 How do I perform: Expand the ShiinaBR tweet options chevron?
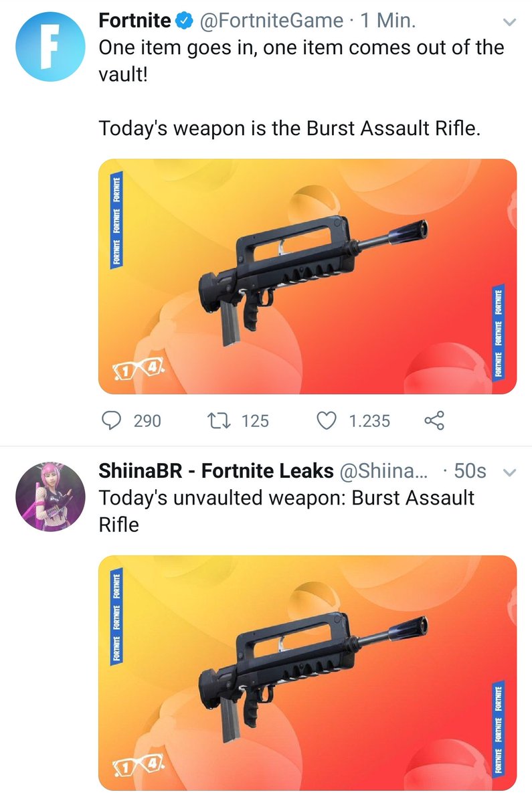point(509,472)
